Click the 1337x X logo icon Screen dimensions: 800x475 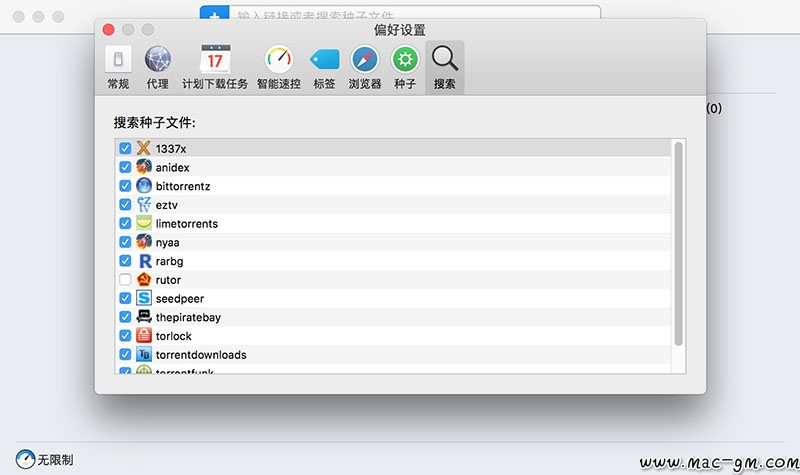click(x=144, y=148)
